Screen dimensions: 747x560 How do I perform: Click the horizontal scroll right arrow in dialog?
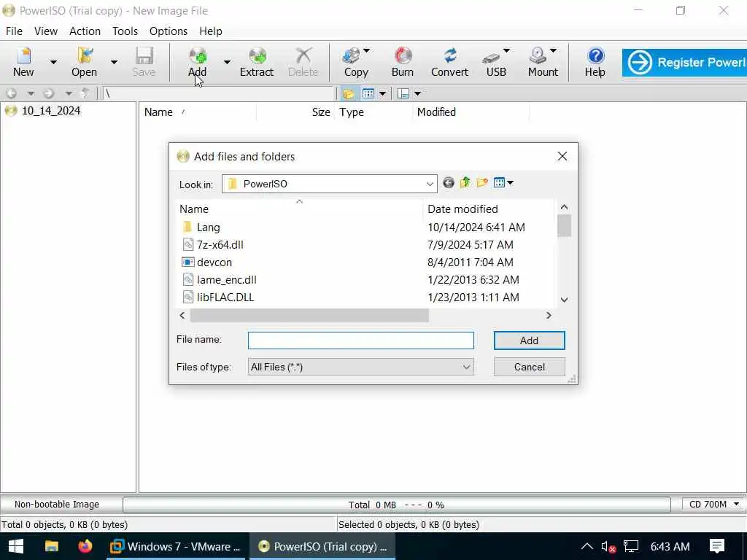pos(549,315)
